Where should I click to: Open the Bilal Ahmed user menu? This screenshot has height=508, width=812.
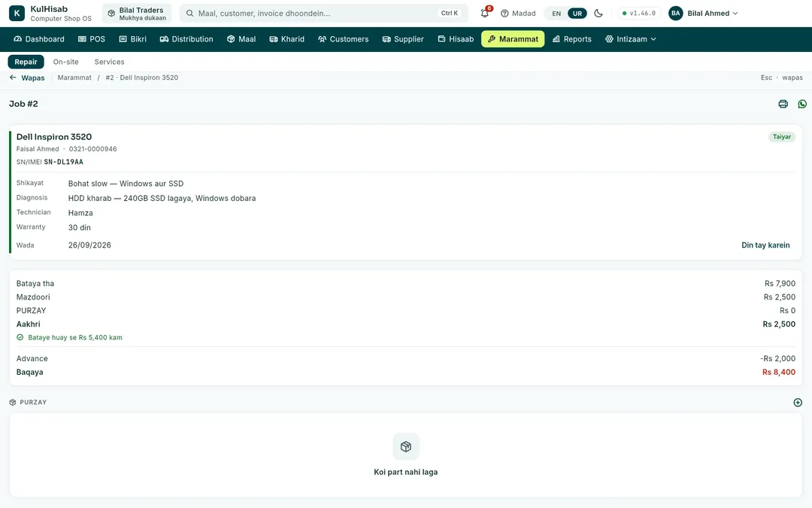point(703,14)
